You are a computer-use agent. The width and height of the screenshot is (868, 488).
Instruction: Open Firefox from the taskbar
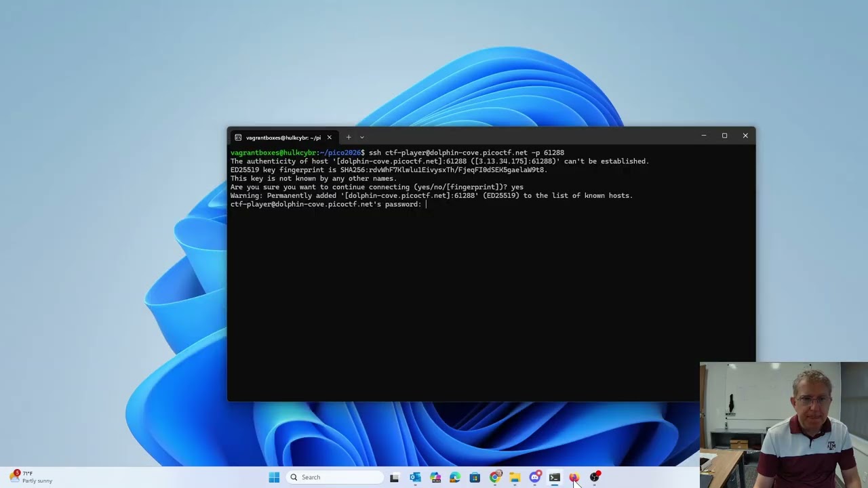pyautogui.click(x=574, y=477)
